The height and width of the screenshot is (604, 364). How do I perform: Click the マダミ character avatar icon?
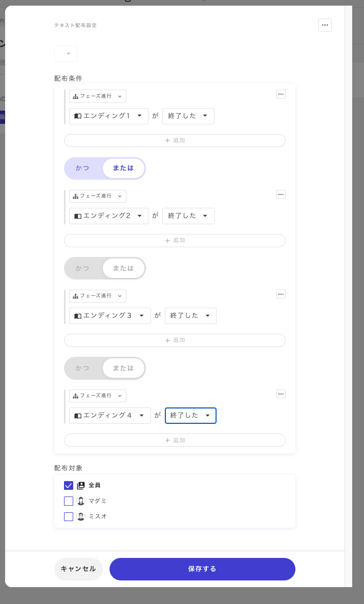pos(81,501)
